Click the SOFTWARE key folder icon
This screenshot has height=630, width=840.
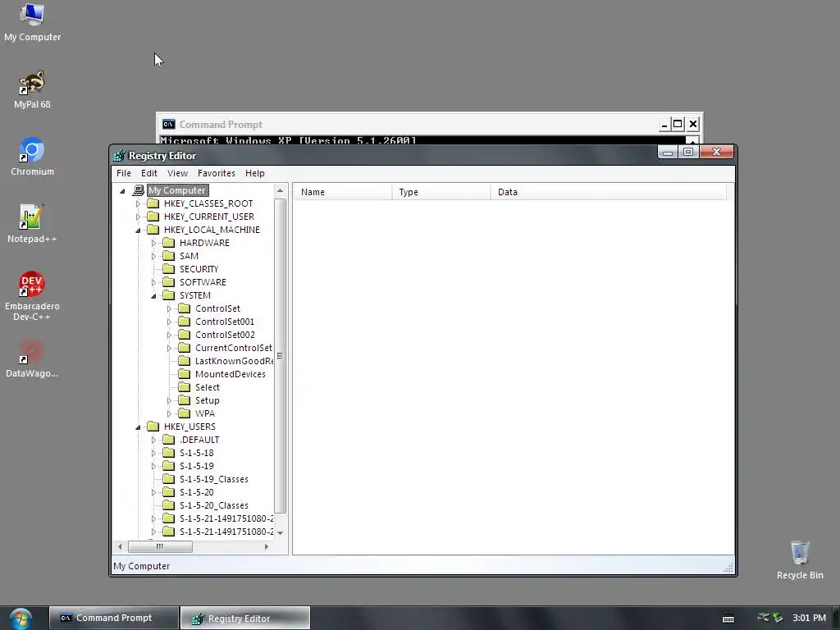pyautogui.click(x=169, y=282)
